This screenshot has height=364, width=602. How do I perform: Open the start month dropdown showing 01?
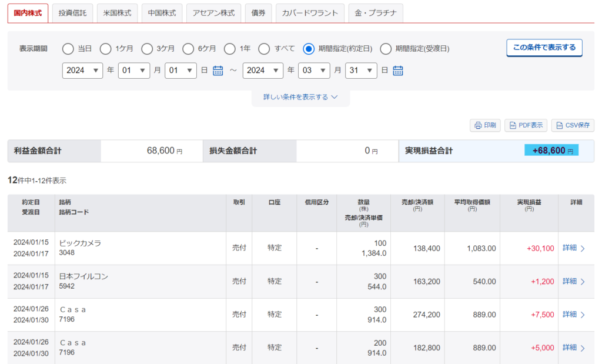(134, 71)
